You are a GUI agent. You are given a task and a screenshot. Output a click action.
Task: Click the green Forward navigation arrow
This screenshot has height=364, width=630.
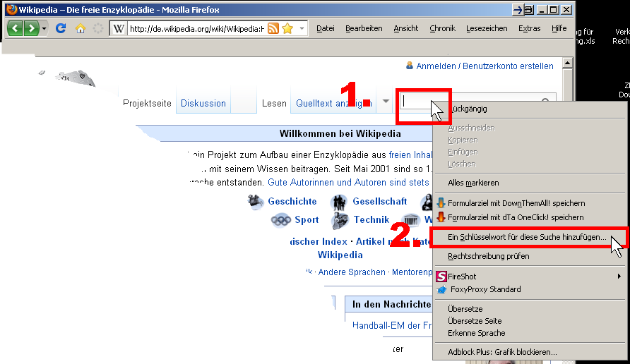pos(31,28)
